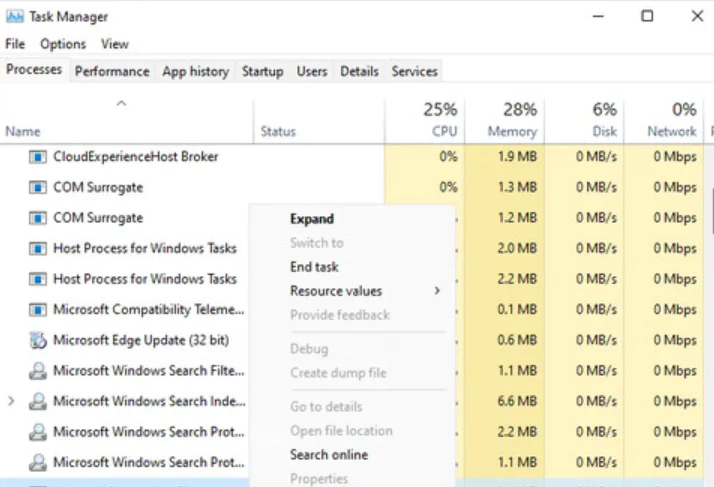Screen dimensions: 714x487
Task: Switch to the Performance tab
Action: 112,71
